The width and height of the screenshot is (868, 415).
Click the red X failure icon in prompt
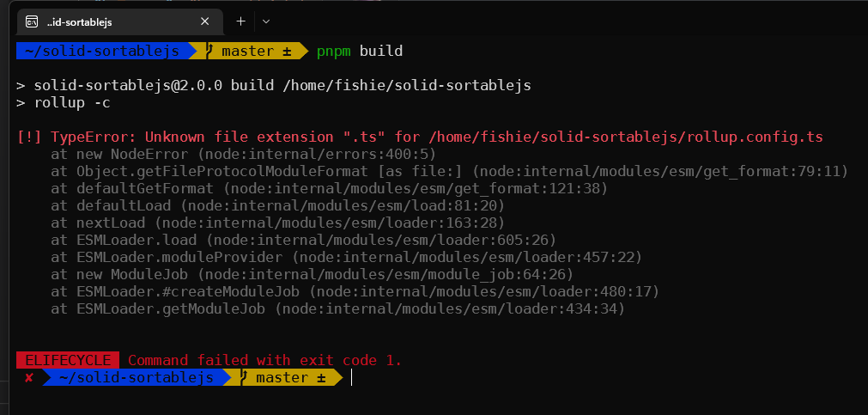(29, 378)
